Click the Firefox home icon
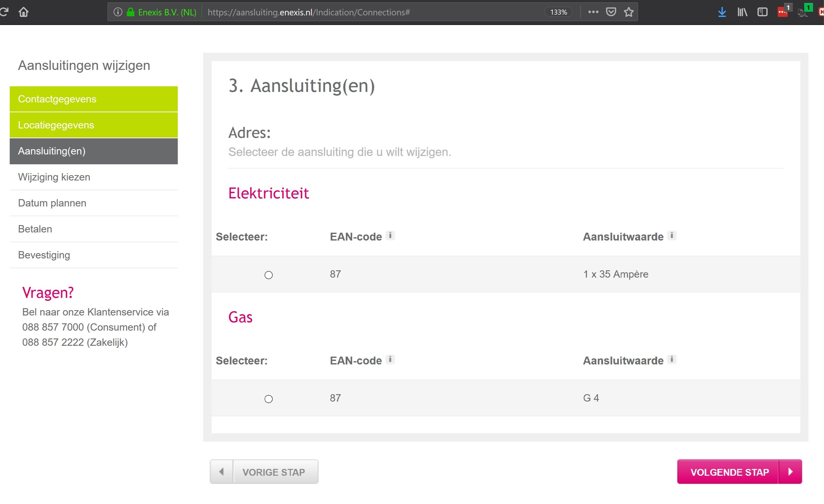The width and height of the screenshot is (824, 504). 23,12
